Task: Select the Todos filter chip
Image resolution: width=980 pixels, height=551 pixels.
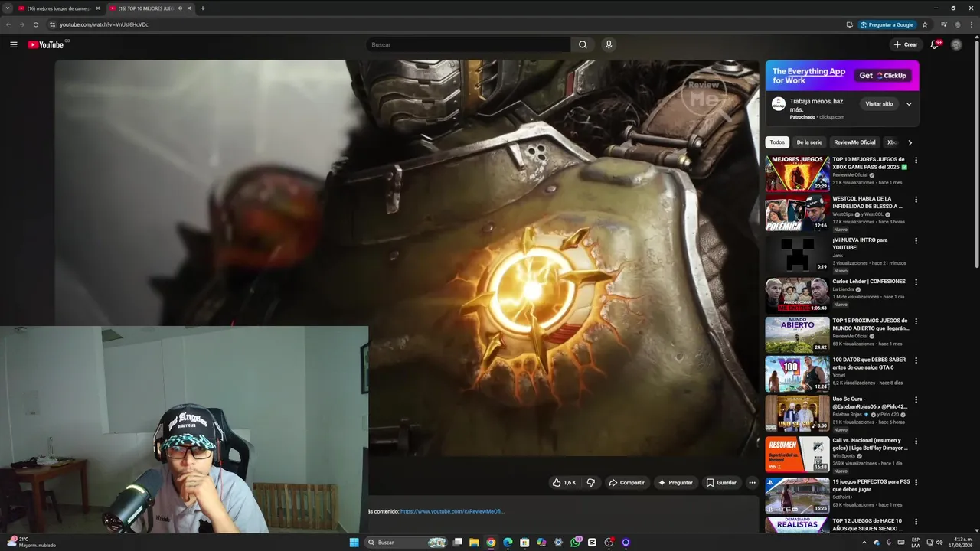Action: click(777, 142)
